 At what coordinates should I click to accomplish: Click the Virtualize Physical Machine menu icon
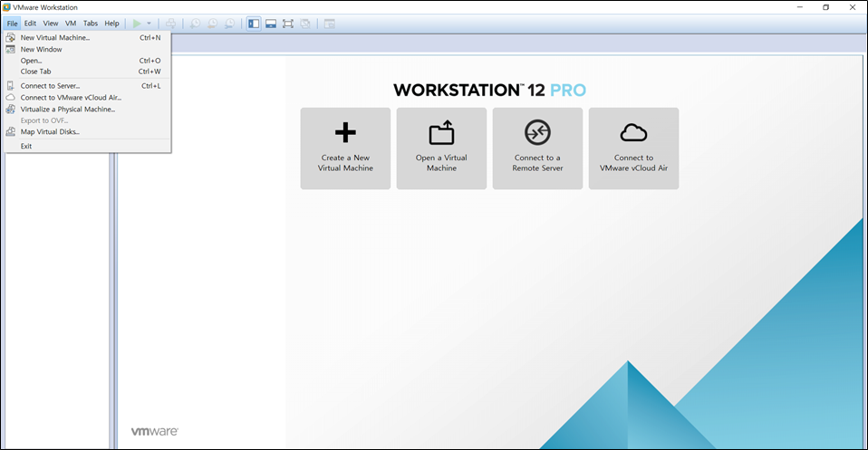[11, 109]
